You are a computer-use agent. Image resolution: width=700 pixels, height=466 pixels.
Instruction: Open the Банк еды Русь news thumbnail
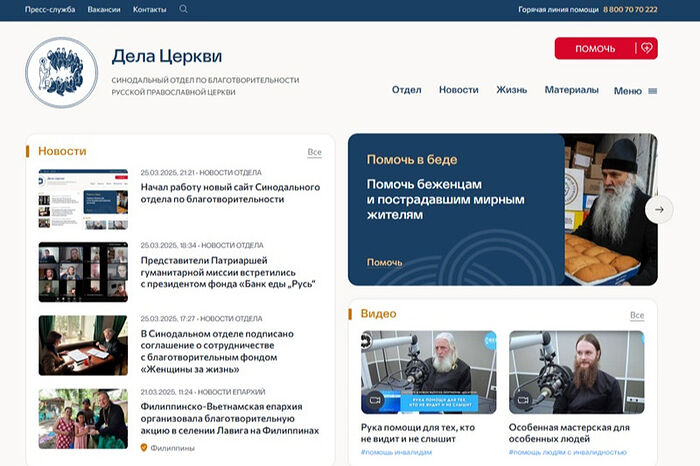tap(83, 272)
